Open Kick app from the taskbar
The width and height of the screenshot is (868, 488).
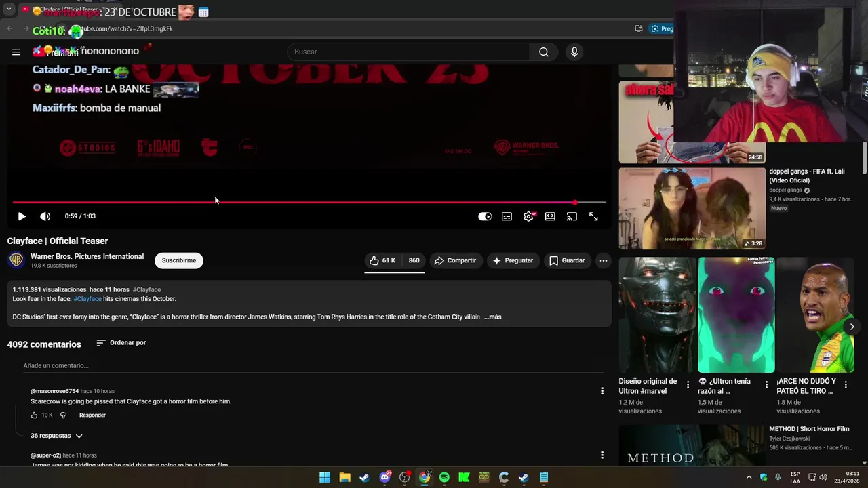pos(464,477)
